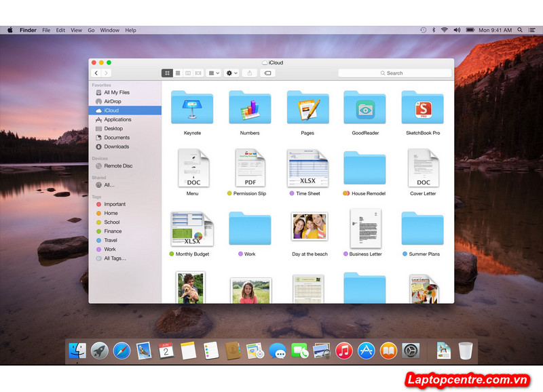Filter by purple Work tag
Screen dimensions: 543x392
125,249
